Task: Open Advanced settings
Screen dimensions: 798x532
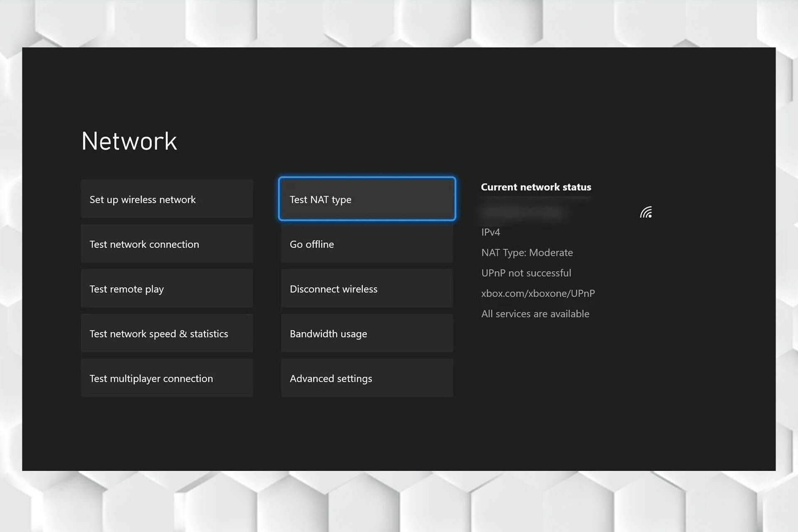Action: coord(367,378)
